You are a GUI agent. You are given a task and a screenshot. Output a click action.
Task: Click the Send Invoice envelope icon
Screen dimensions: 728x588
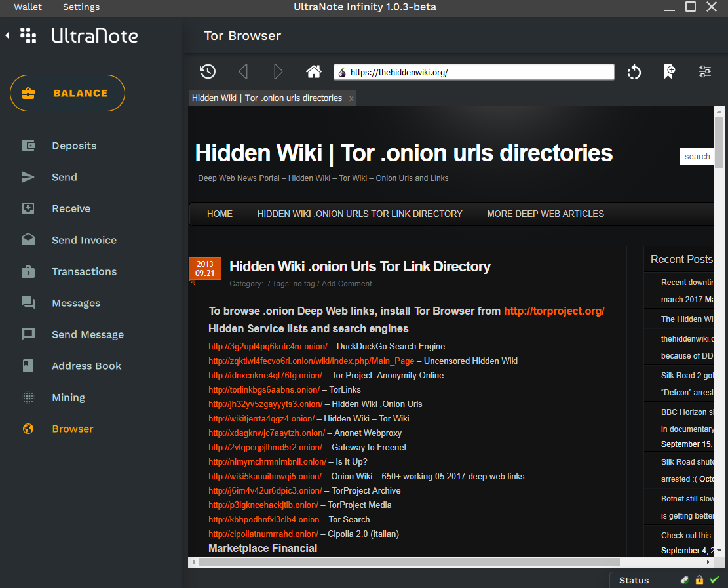[x=28, y=240]
